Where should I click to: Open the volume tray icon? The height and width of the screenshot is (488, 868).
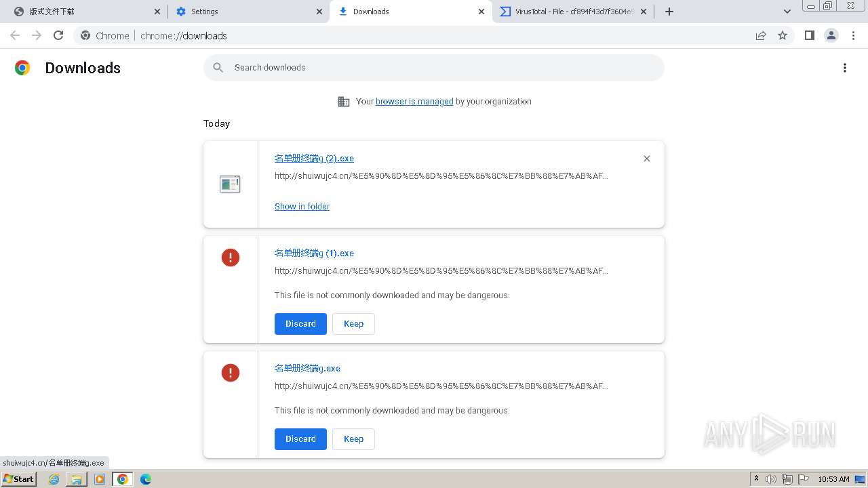point(771,479)
